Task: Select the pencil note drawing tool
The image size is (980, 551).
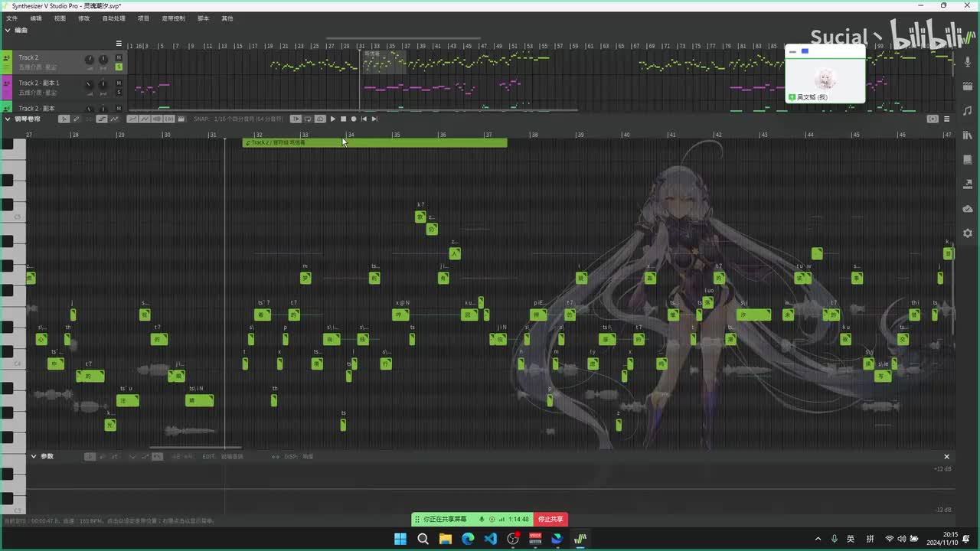Action: [x=77, y=119]
